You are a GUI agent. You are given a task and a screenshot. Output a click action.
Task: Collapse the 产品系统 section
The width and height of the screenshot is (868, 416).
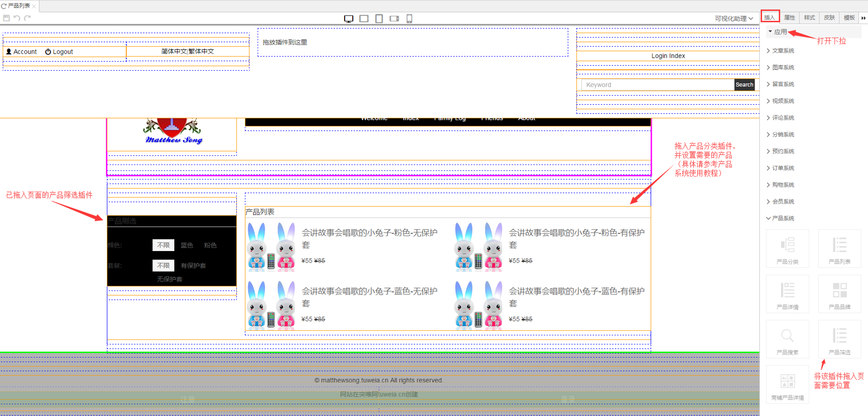pos(783,218)
